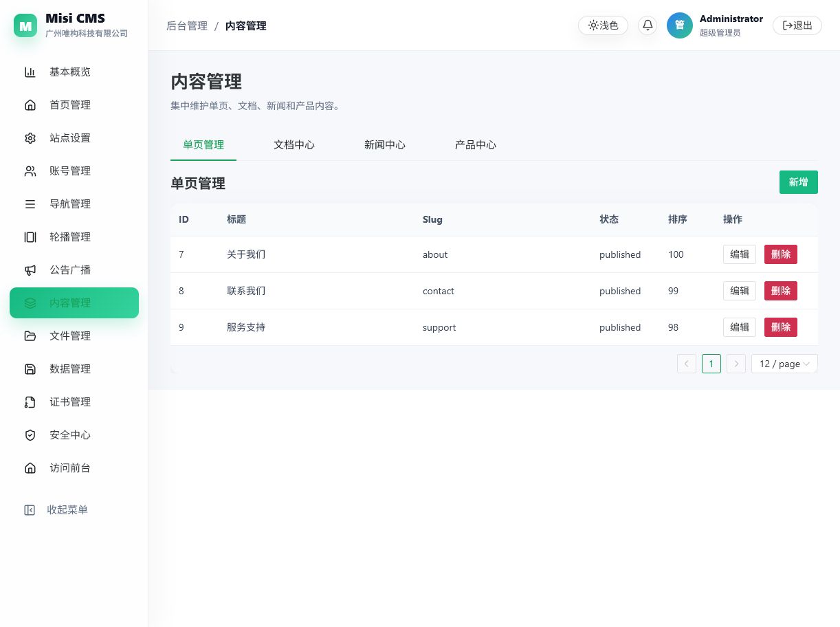Image resolution: width=840 pixels, height=627 pixels.
Task: Click the 联系我们 title cell
Action: (246, 291)
